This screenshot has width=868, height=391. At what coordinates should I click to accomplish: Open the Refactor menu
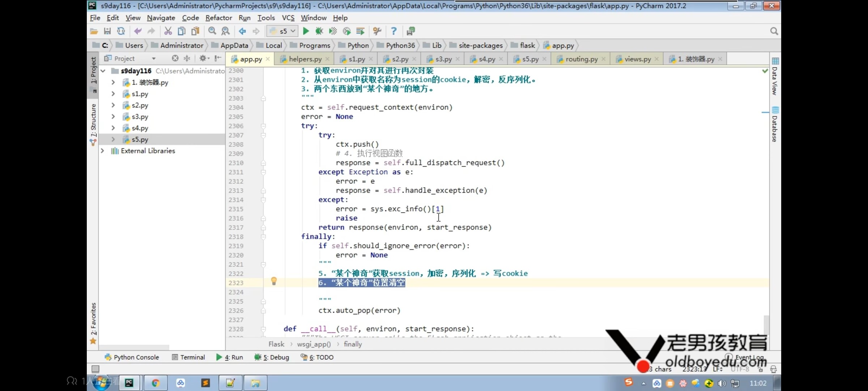218,18
